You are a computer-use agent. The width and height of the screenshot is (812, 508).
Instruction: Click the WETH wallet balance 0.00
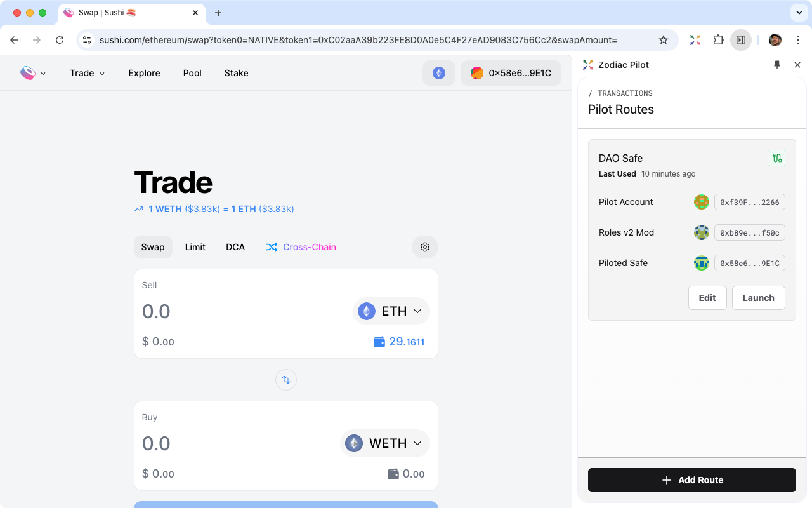coord(406,474)
